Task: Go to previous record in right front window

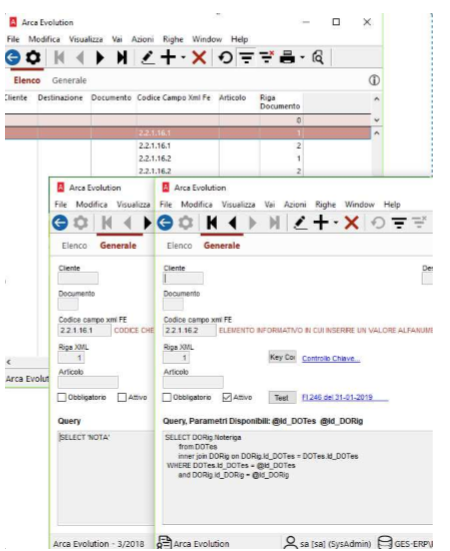Action: (x=233, y=222)
